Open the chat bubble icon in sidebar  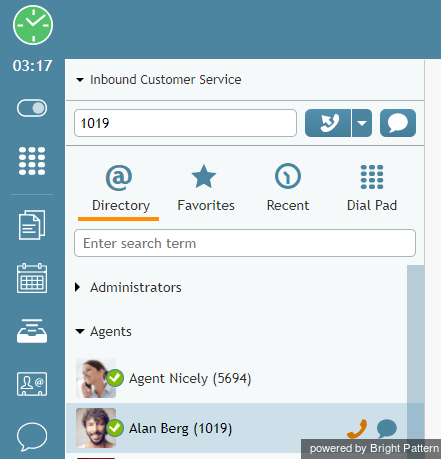[x=32, y=436]
